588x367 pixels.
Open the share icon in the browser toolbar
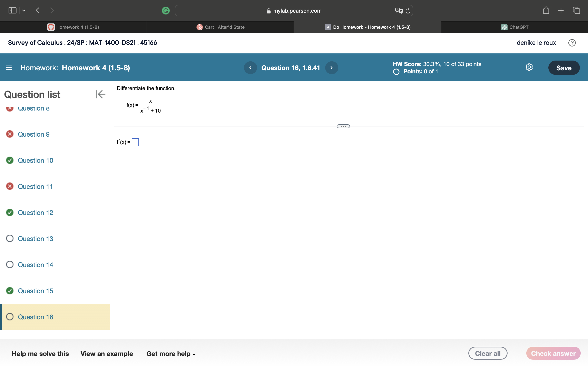[546, 10]
